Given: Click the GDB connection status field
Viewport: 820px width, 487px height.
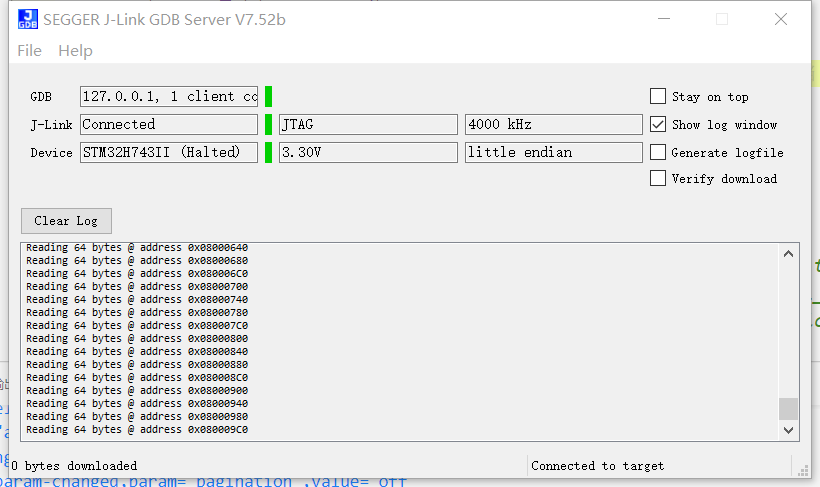Looking at the screenshot, I should (x=169, y=96).
